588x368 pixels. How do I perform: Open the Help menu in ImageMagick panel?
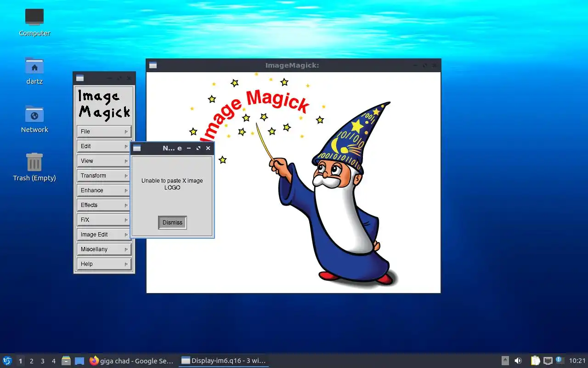click(104, 264)
